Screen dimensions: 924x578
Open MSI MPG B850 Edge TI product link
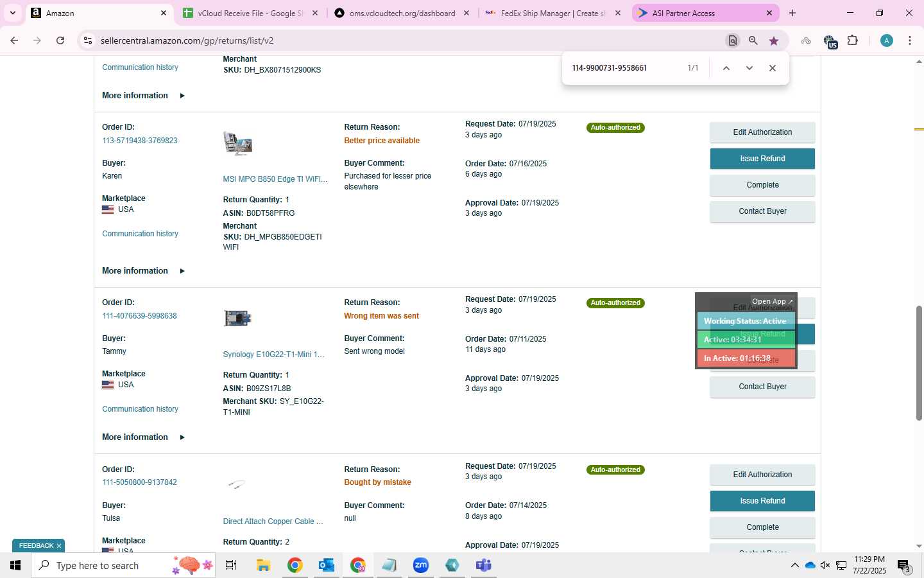pos(275,179)
